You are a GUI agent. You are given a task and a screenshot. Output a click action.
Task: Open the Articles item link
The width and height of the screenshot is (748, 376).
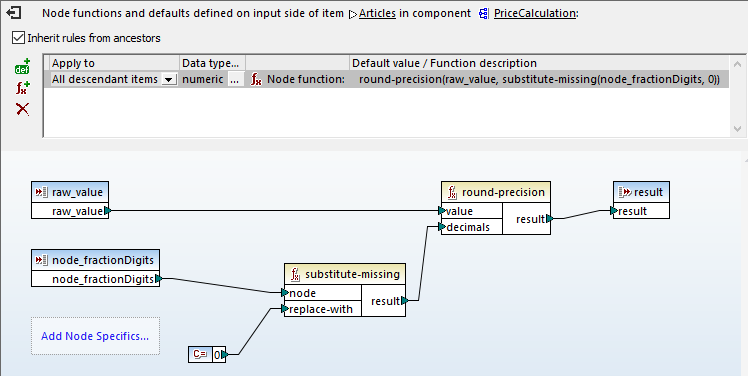click(377, 13)
